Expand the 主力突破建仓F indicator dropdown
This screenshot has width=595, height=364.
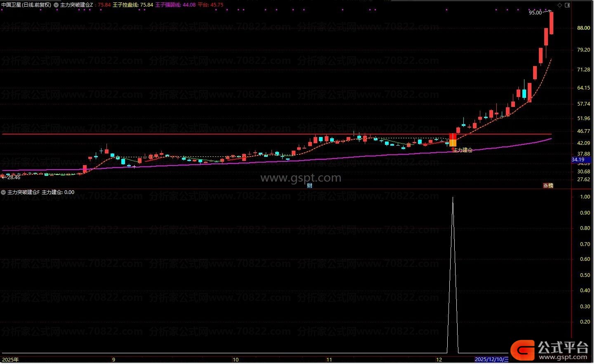(4, 192)
